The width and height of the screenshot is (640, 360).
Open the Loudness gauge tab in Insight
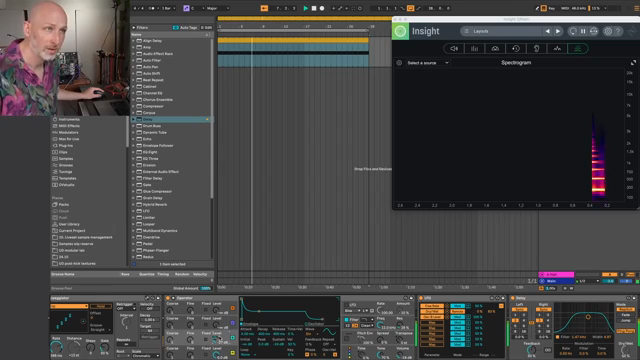tap(495, 49)
